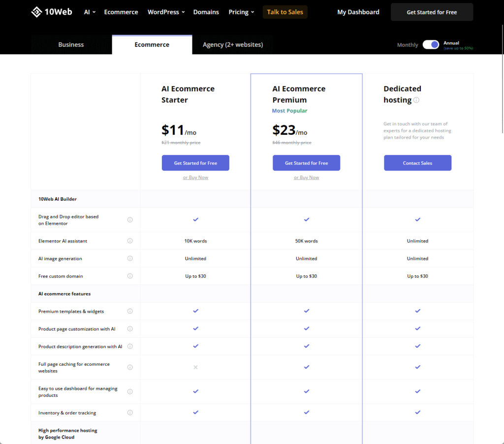
Task: Click 'High performance hosting by Google Cloud' heading
Action: 67,434
